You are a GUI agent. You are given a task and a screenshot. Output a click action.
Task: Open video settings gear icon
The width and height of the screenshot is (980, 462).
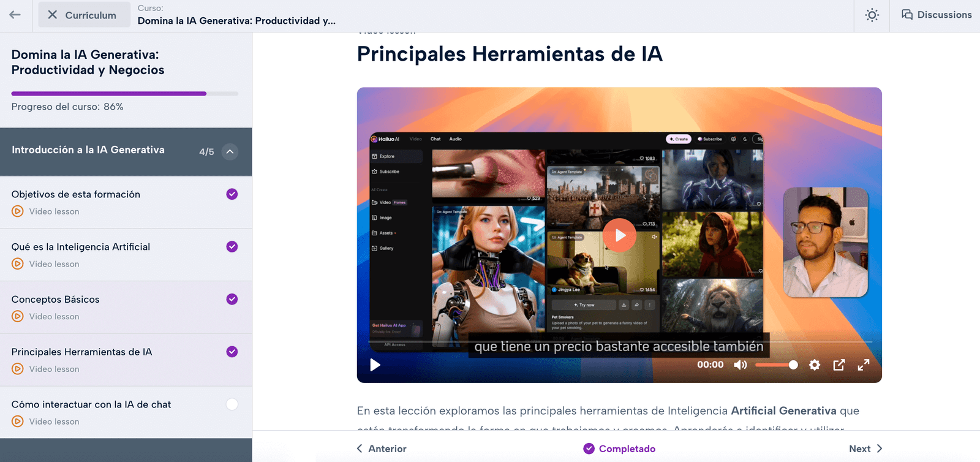814,365
